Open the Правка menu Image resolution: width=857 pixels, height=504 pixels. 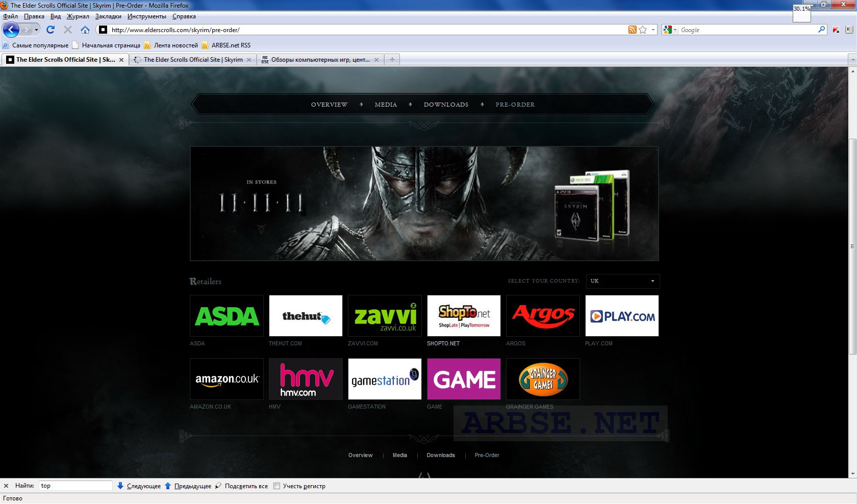coord(34,16)
